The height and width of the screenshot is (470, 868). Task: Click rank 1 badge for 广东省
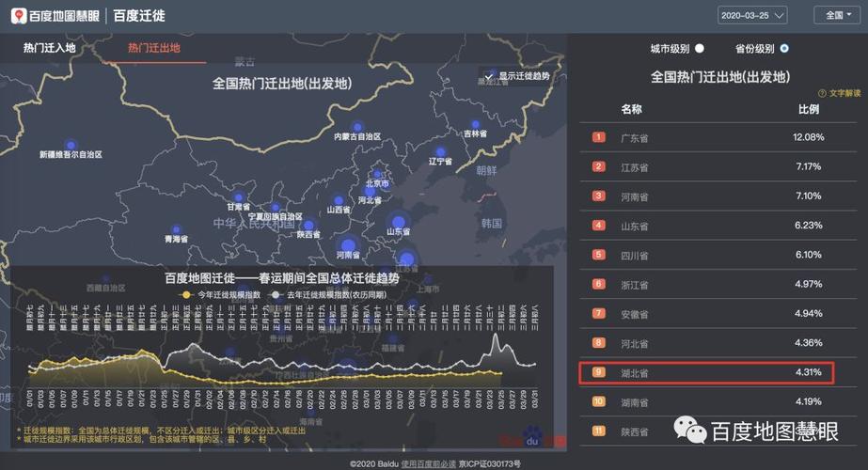point(598,136)
